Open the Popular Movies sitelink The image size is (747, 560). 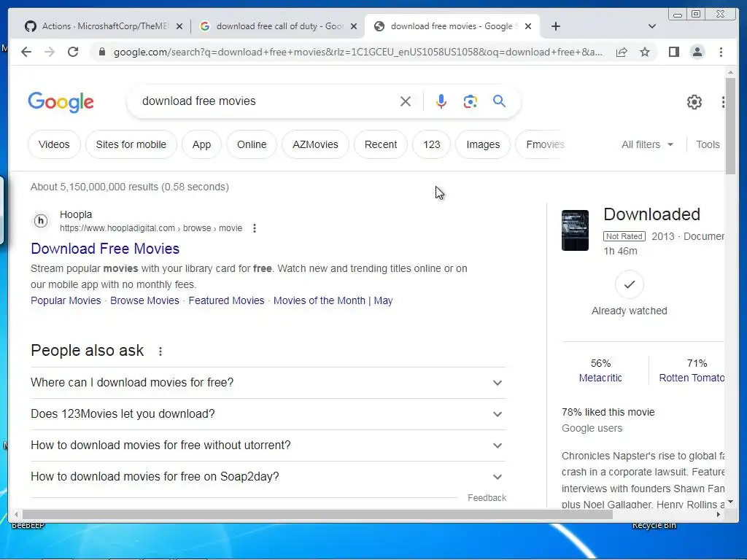(x=66, y=300)
